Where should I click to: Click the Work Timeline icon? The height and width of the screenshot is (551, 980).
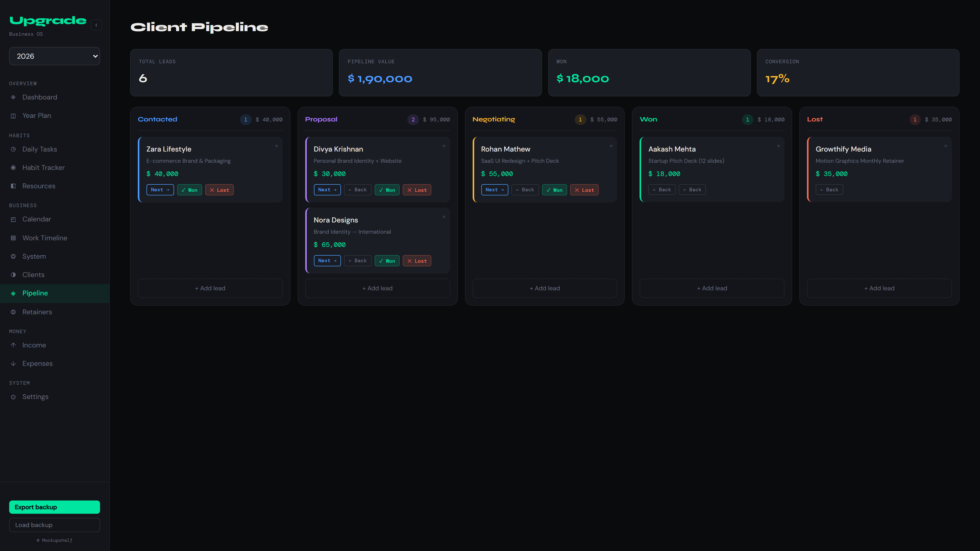(x=13, y=238)
